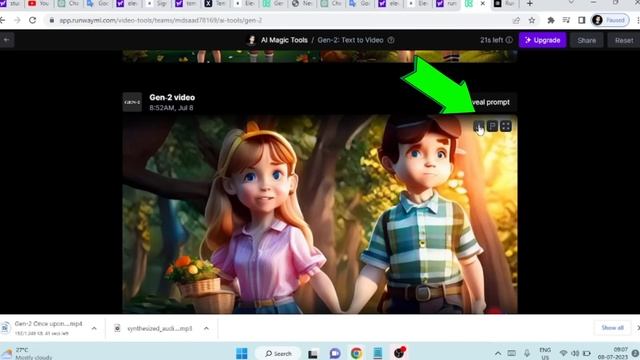Expand options for the Gen-2 mp4 download

click(94, 328)
